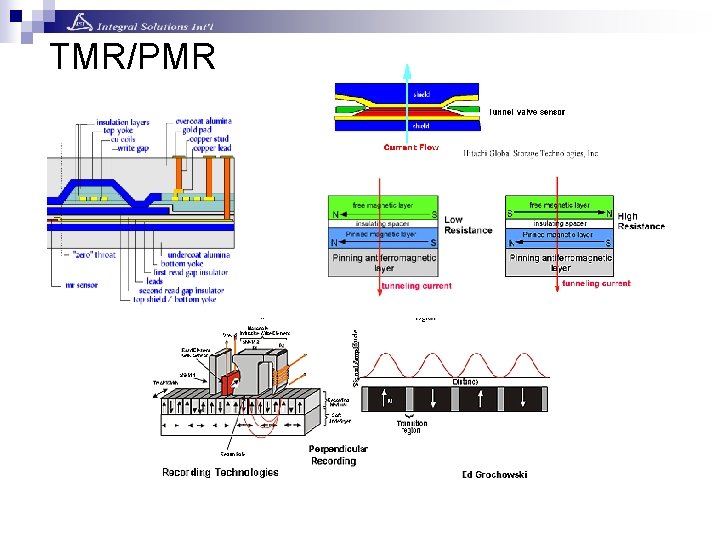
Task: Click the insulating spacer in Low Resistance stack
Action: point(383,224)
